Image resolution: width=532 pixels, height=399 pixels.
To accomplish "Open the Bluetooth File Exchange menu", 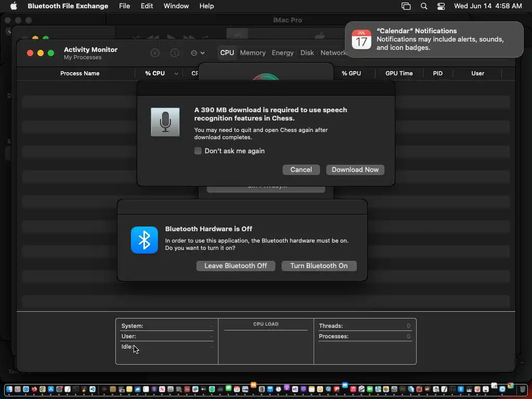I will click(x=68, y=6).
